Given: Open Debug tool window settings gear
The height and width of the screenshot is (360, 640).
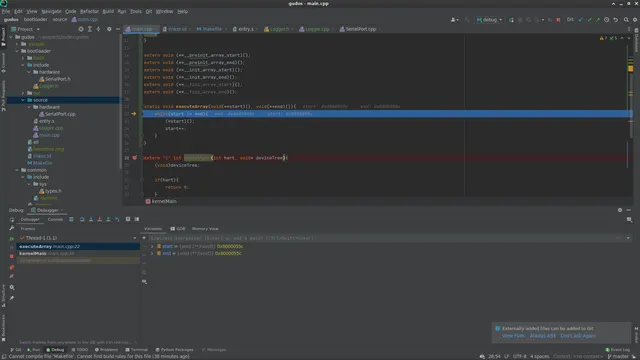Looking at the screenshot, I should (x=620, y=210).
